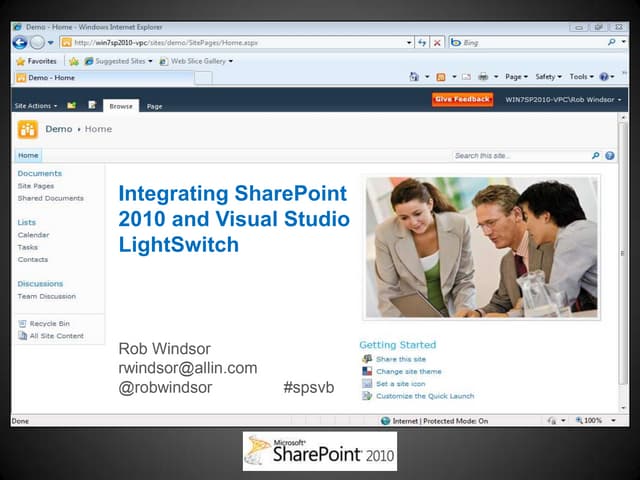Switch to the Page ribbon tab
This screenshot has height=480, width=640.
click(154, 105)
